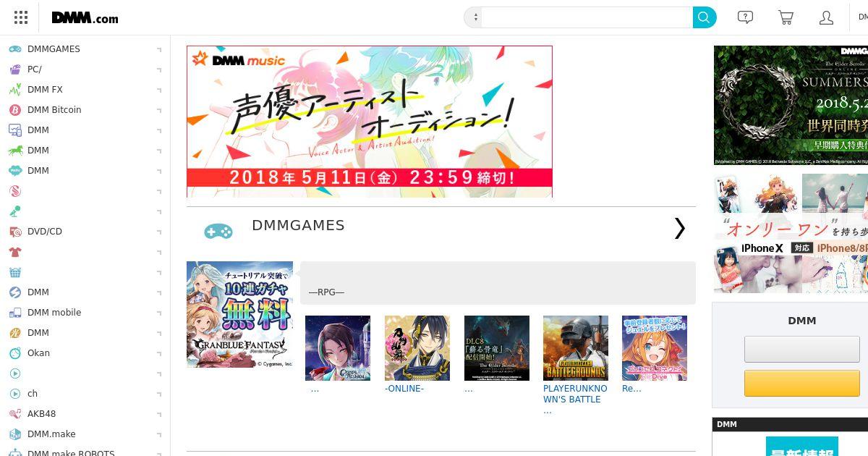Expand the DMM mobile sidebar arrow
The image size is (868, 456).
point(159,313)
